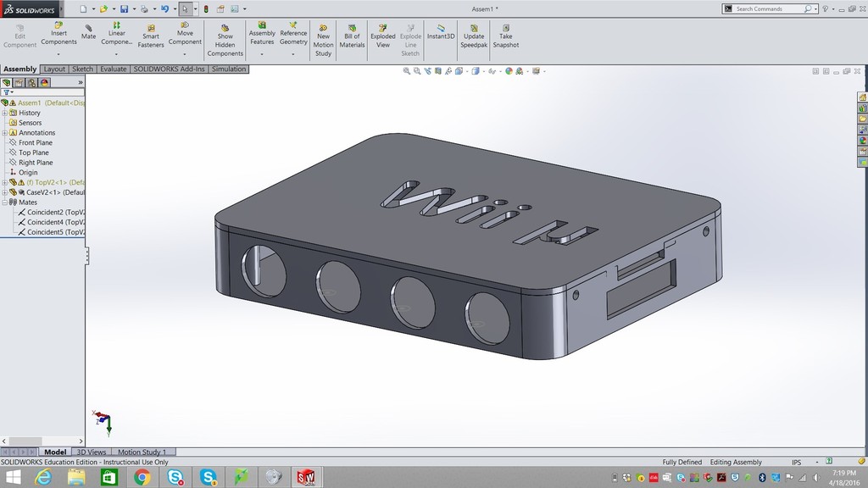The image size is (868, 488).
Task: Open Motion Study 1 tab
Action: coord(142,452)
